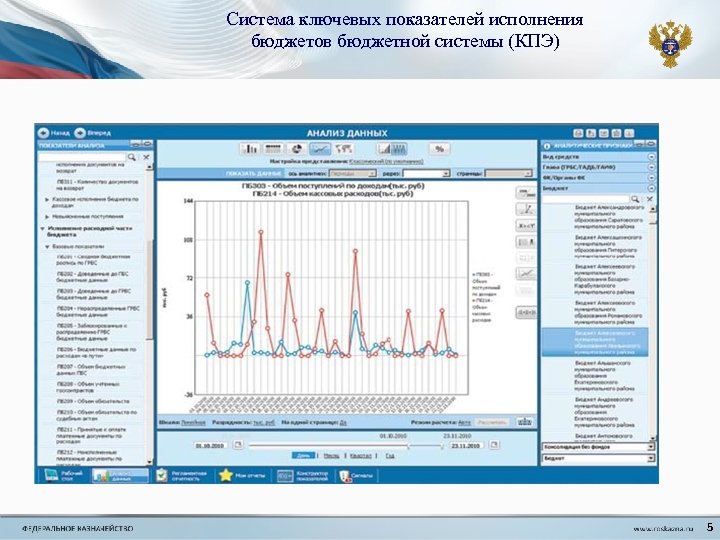
Task: Click the end date field 23.11.2010
Action: pyautogui.click(x=467, y=445)
